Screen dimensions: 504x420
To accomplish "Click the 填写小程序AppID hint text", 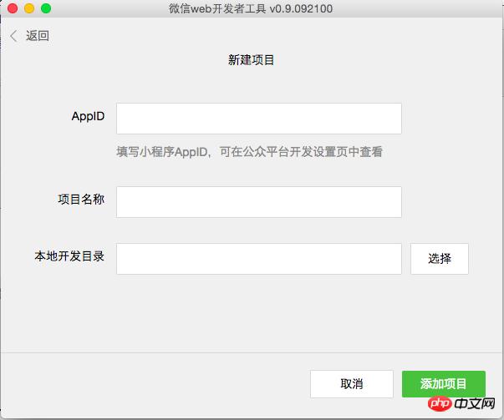I will (x=249, y=152).
